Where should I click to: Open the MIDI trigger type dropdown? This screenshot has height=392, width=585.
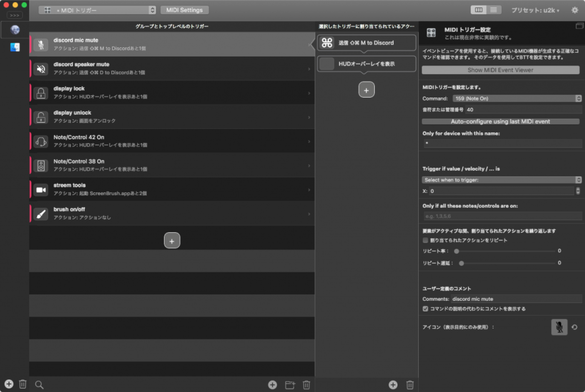(x=97, y=10)
